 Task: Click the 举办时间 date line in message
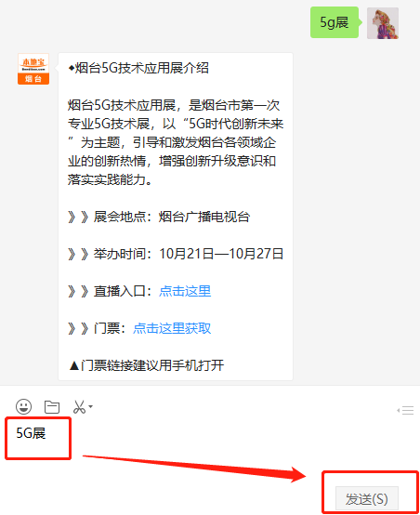176,254
